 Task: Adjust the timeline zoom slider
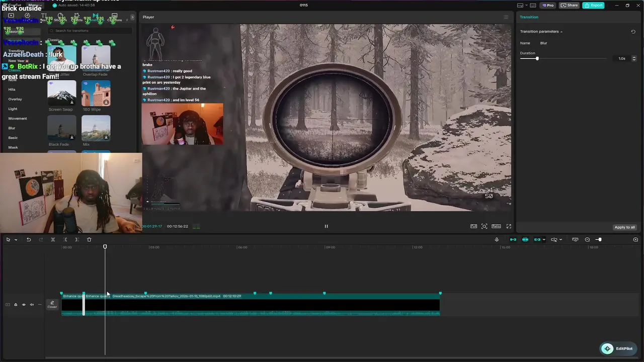click(599, 240)
